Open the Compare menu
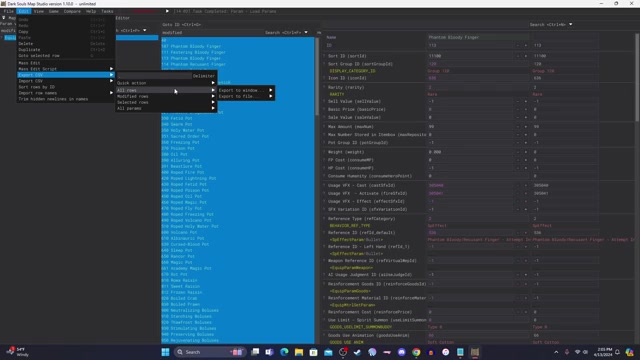Viewport: 640px width, 360px height. pyautogui.click(x=72, y=11)
